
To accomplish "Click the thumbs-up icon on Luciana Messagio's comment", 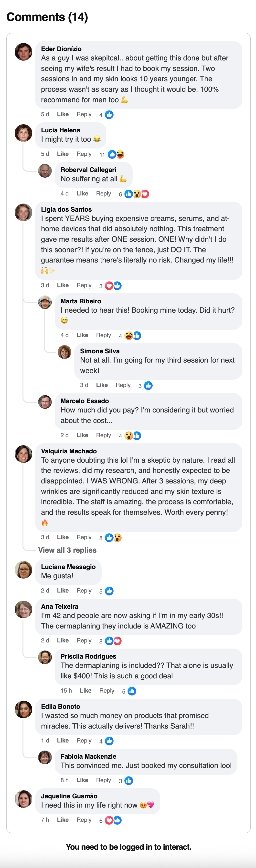I will coord(109,591).
